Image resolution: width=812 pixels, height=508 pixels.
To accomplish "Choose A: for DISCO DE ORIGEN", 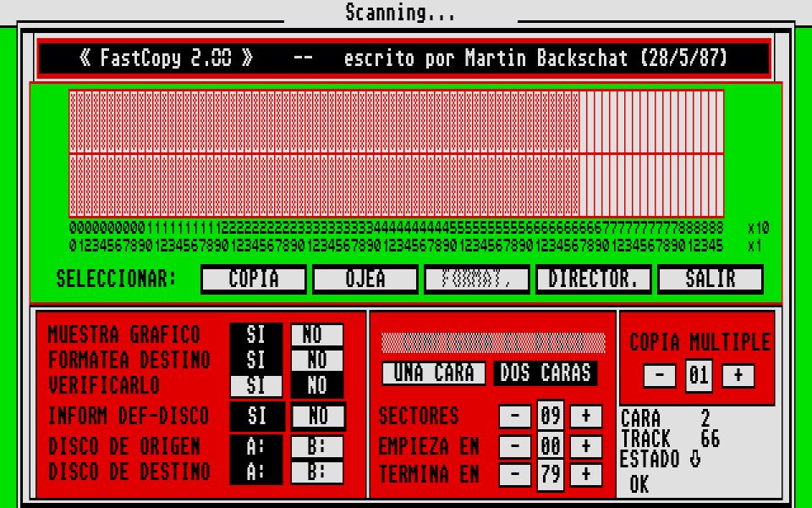I will pyautogui.click(x=256, y=446).
